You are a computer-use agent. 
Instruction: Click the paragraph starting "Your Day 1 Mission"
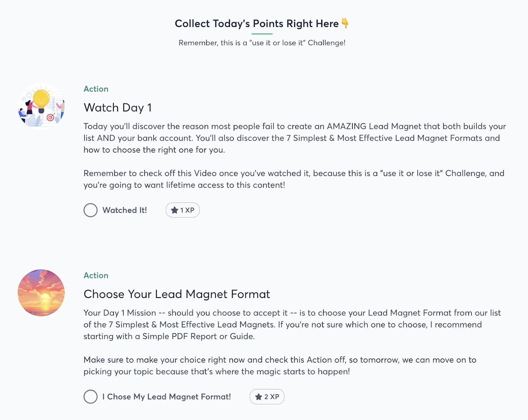292,325
